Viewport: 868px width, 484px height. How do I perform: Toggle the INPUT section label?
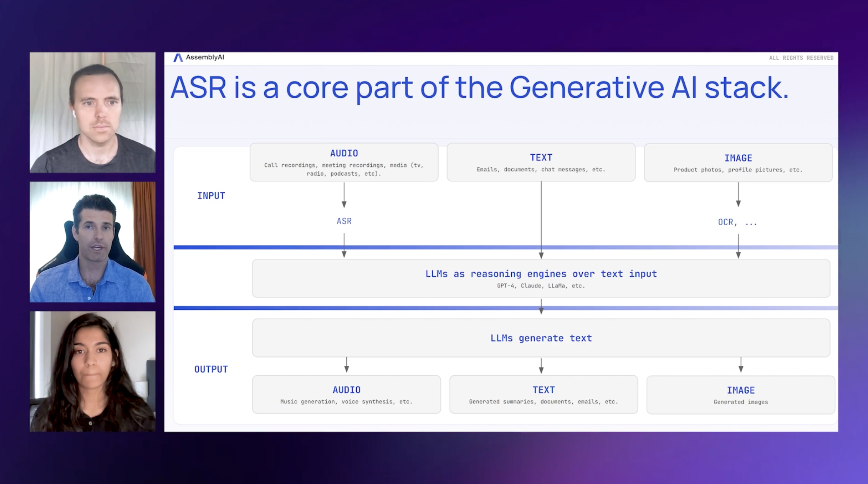[x=211, y=195]
